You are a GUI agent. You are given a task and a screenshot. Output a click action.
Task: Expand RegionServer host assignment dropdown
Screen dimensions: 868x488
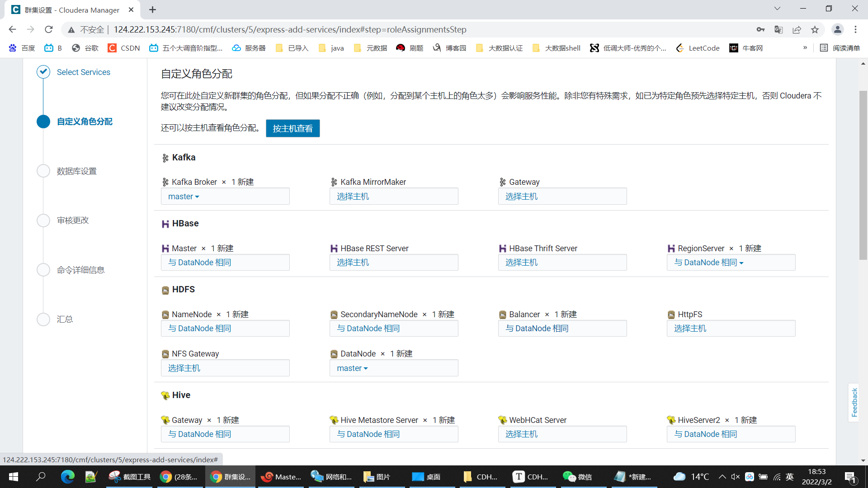point(708,263)
